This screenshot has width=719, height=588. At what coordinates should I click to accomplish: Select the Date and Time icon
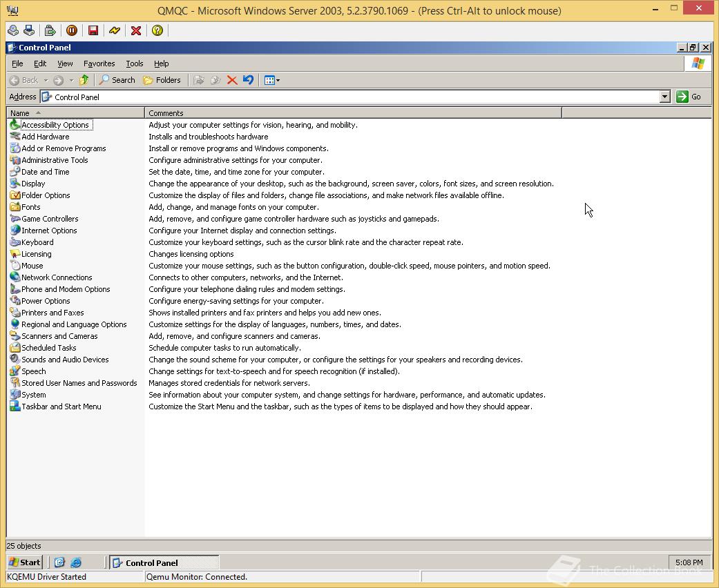pos(15,172)
